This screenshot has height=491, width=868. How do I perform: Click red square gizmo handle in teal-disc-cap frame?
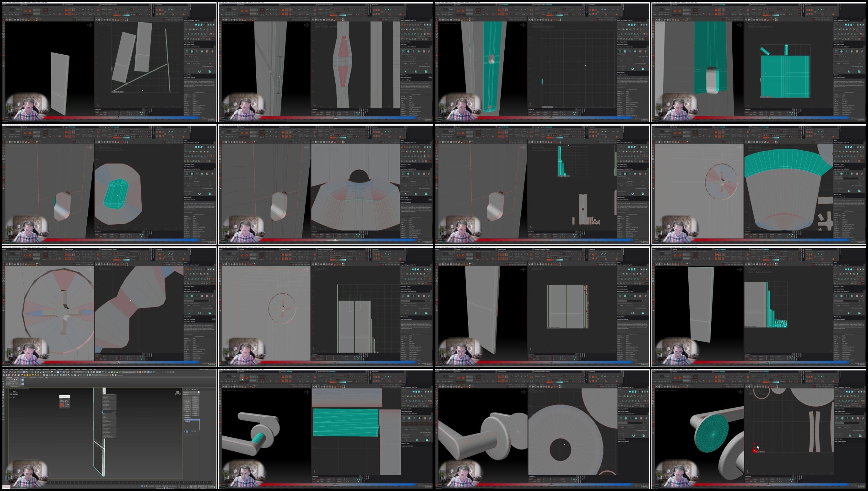pyautogui.click(x=755, y=451)
